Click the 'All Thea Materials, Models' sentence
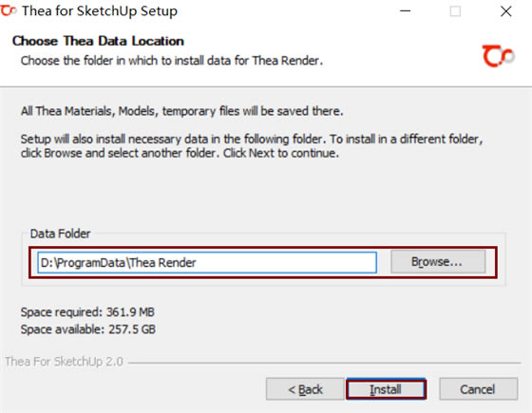Viewport: 532px width, 413px height. point(181,111)
